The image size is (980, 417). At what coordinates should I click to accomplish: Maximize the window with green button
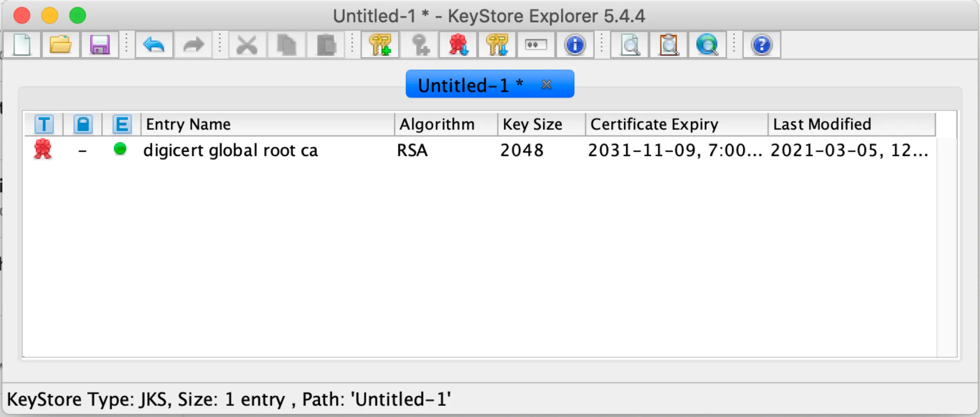point(78,15)
